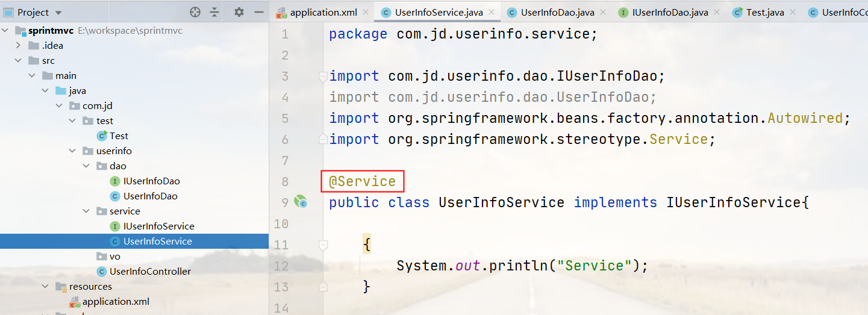Click the resources folder icon
Screen dimensions: 868x315
pyautogui.click(x=60, y=287)
